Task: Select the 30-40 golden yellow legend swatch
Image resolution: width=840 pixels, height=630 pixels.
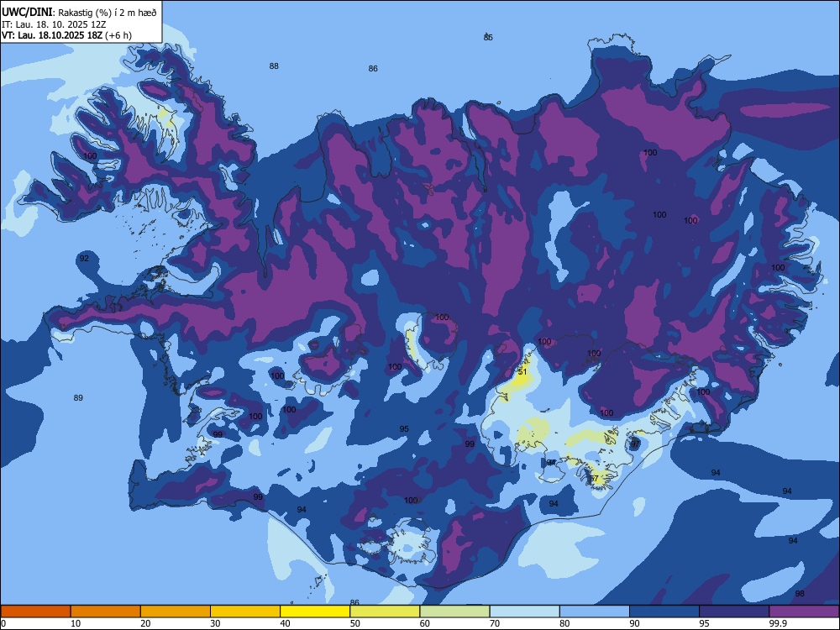Action: coord(245,612)
